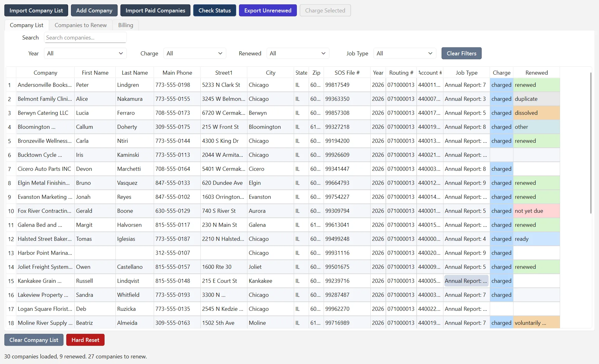This screenshot has width=599, height=364.
Task: Click the First Name column header
Action: [95, 72]
